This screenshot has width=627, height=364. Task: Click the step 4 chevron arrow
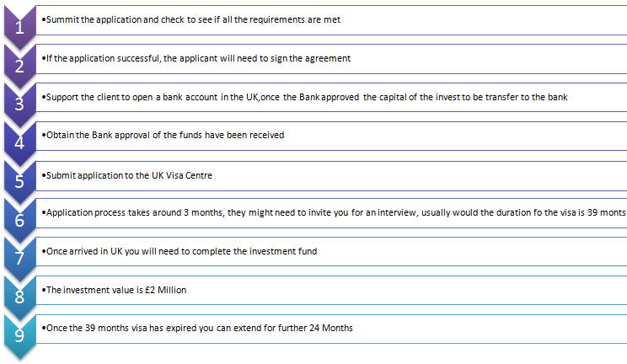(x=19, y=143)
